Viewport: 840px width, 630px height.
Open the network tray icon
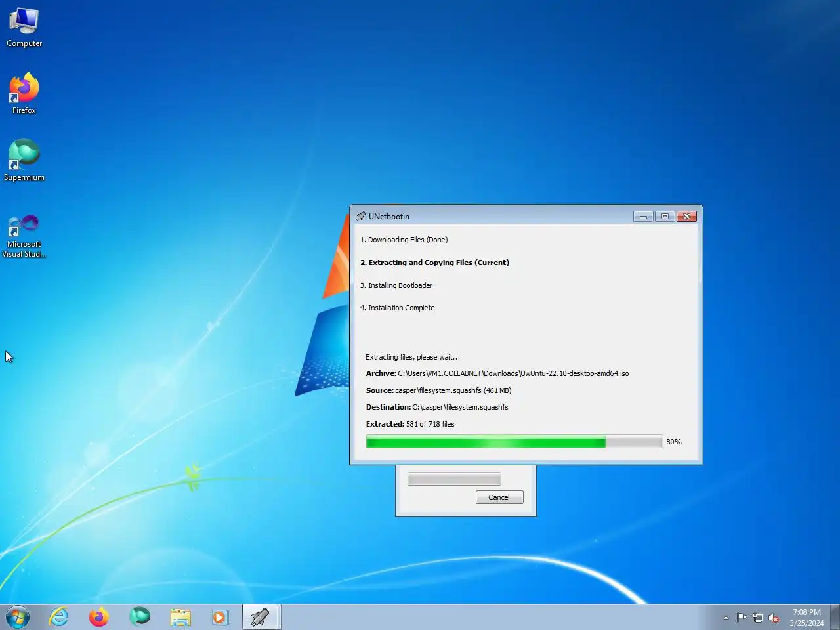(x=758, y=618)
